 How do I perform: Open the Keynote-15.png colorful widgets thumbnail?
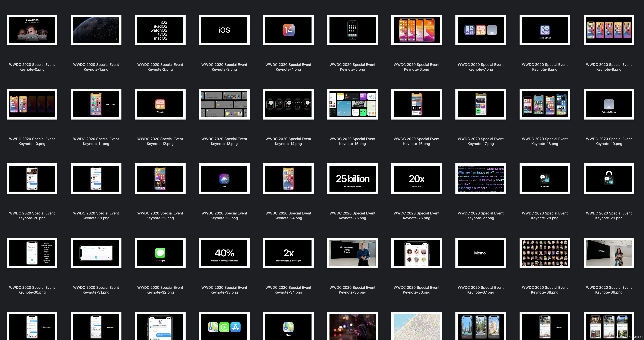click(x=353, y=104)
